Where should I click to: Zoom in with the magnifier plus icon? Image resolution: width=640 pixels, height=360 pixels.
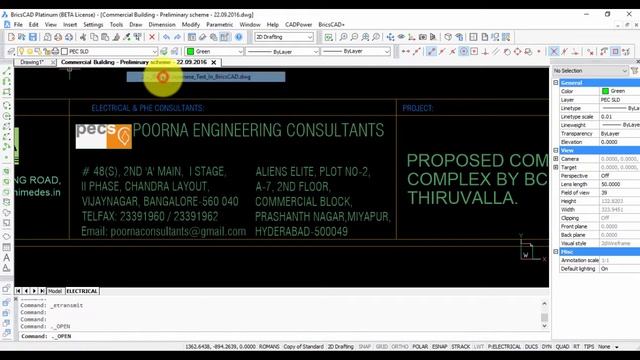click(x=344, y=37)
